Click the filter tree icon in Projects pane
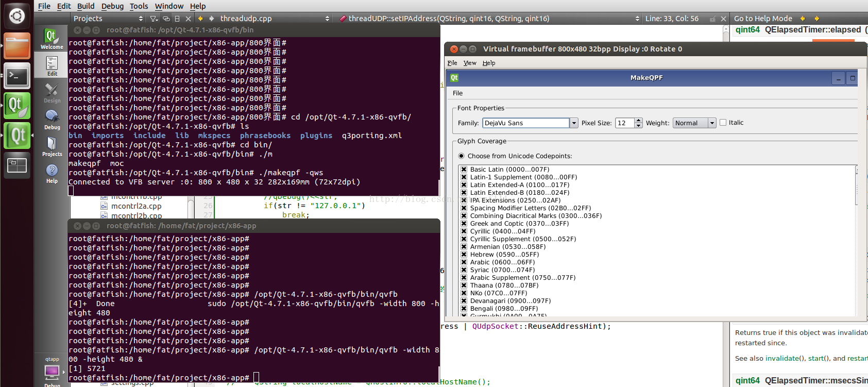Screen dimensions: 868x387 pos(154,19)
